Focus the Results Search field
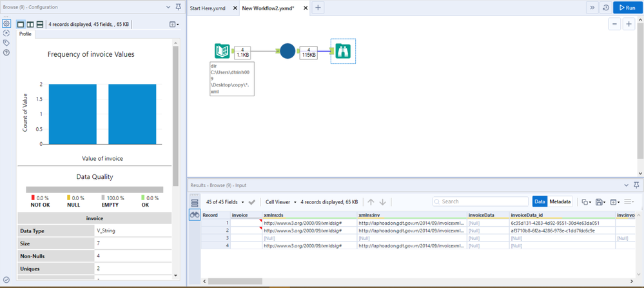This screenshot has width=644, height=288. (x=480, y=201)
